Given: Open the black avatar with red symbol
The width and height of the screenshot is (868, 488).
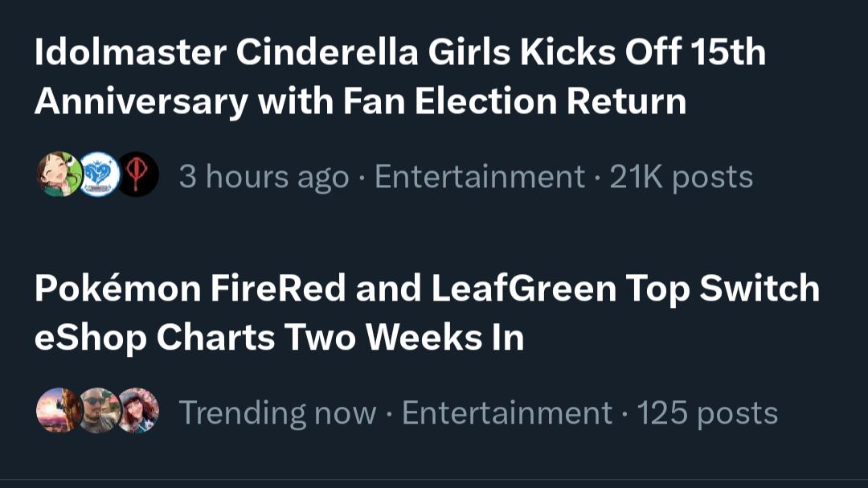Looking at the screenshot, I should 137,174.
